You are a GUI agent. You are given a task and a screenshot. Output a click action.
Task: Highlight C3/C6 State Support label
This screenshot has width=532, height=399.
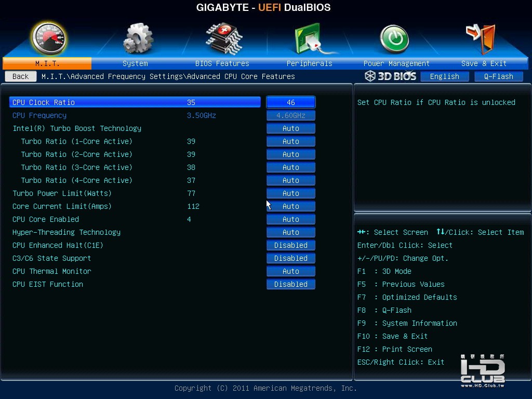point(51,258)
